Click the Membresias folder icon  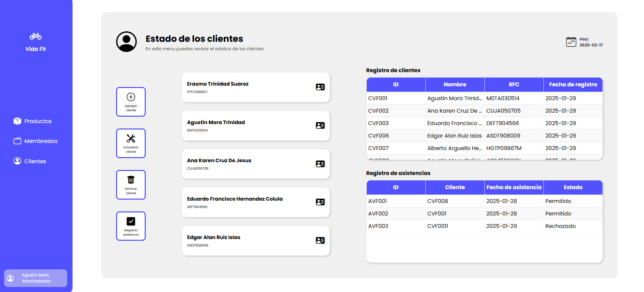coord(17,141)
